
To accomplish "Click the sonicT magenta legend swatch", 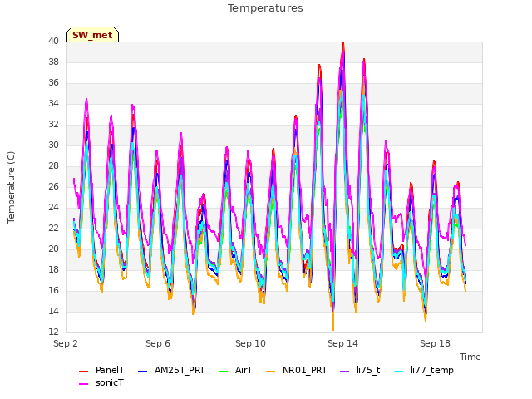I will click(x=83, y=384).
